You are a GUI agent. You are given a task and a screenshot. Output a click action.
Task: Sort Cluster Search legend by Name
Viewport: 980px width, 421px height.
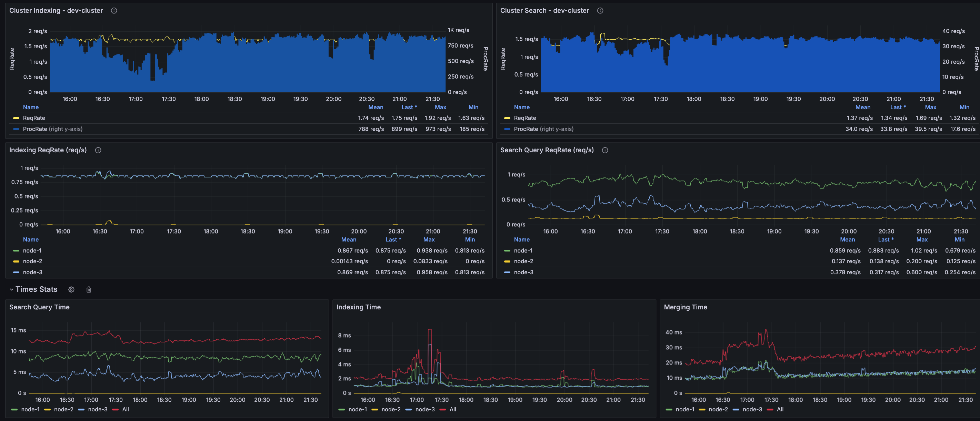point(522,107)
